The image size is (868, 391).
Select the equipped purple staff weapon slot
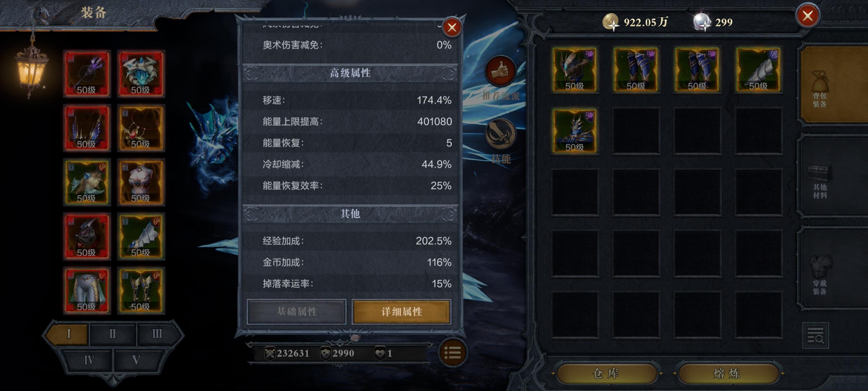click(x=87, y=73)
